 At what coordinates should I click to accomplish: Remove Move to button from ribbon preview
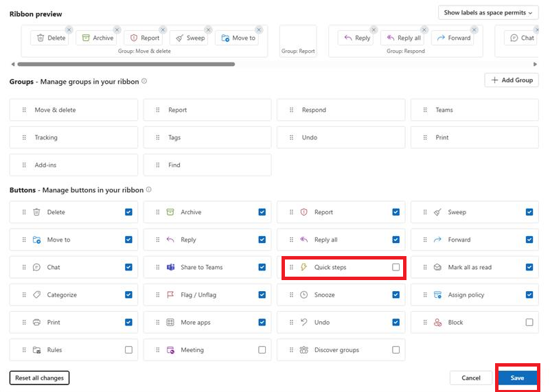click(259, 30)
